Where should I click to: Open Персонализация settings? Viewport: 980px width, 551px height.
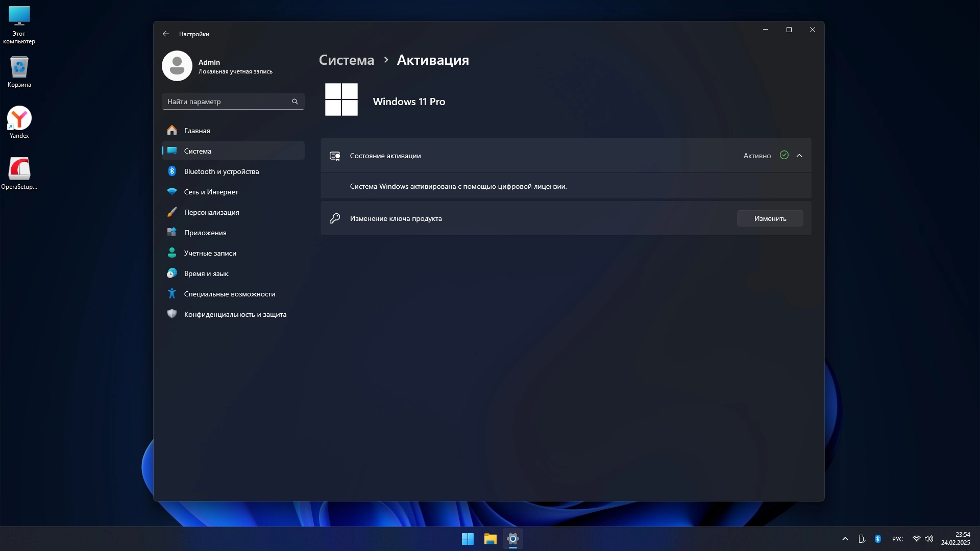211,212
